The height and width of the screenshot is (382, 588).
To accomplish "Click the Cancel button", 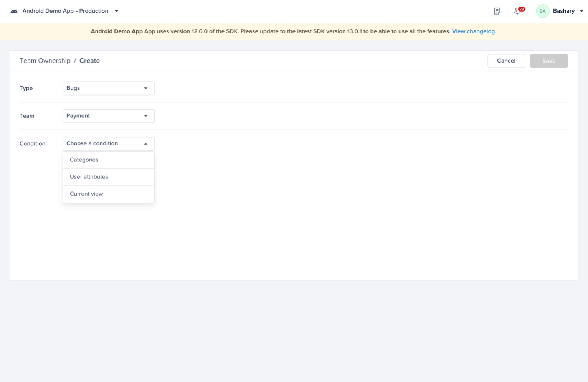I will click(506, 61).
